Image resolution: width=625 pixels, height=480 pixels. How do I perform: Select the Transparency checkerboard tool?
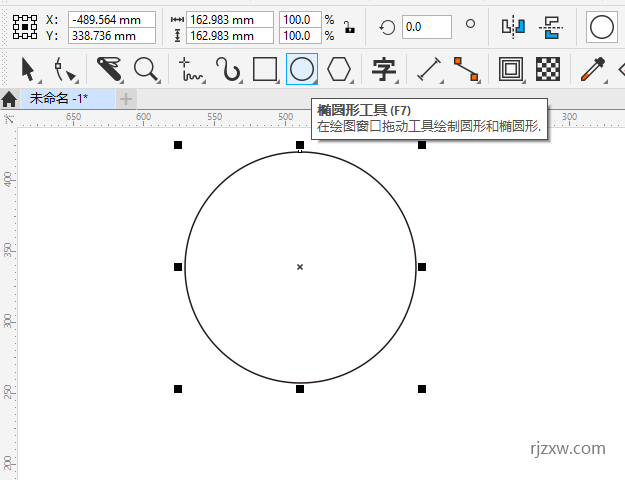click(547, 69)
